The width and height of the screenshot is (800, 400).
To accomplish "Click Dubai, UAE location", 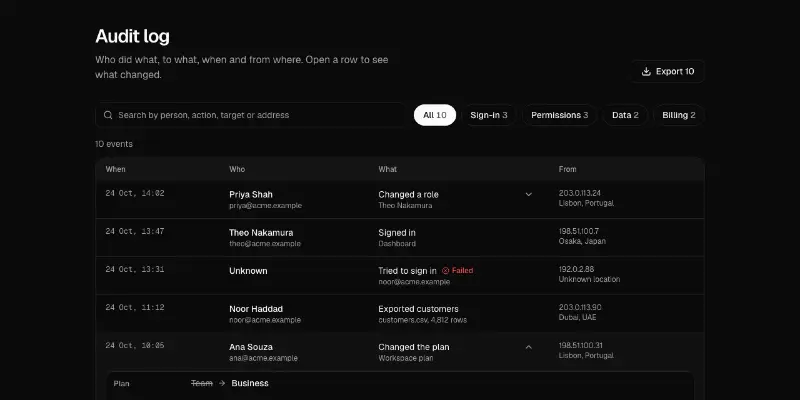I will click(x=578, y=317).
